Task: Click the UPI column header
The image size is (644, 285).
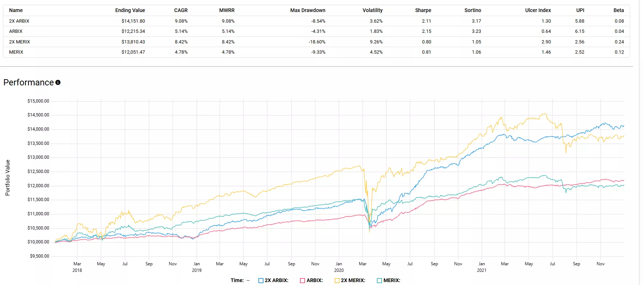Action: 580,10
